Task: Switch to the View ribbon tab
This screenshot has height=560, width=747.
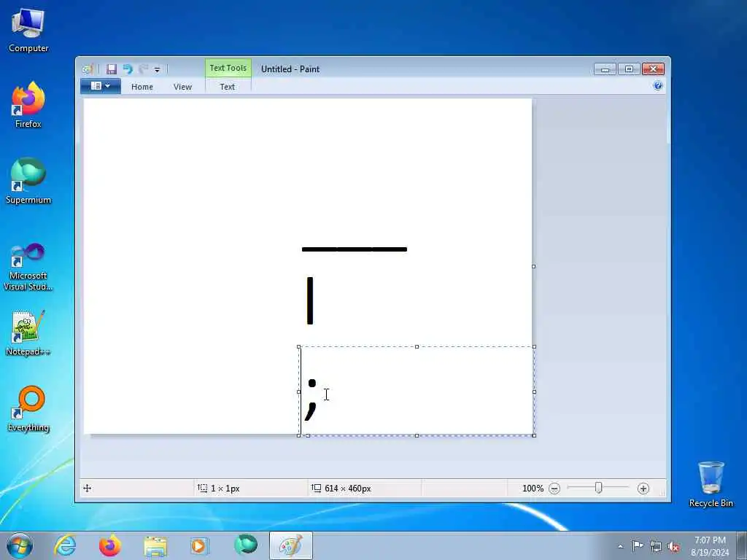Action: (x=182, y=87)
